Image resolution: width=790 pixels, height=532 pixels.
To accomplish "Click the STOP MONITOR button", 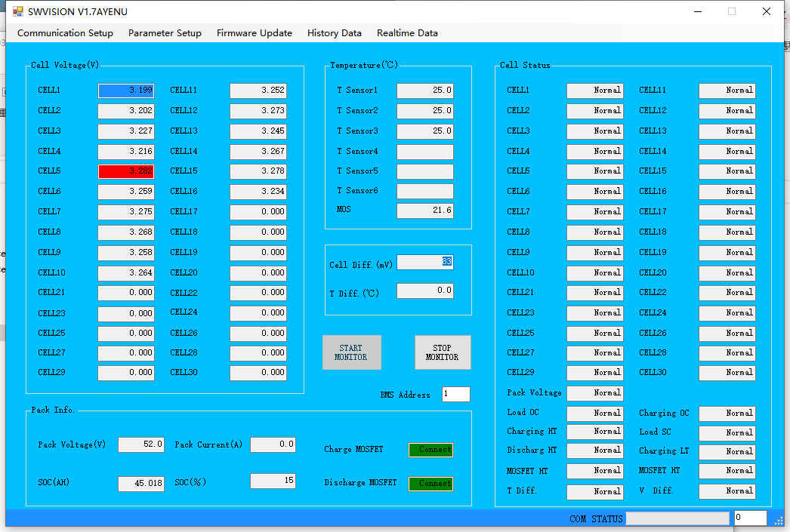I will coord(443,352).
